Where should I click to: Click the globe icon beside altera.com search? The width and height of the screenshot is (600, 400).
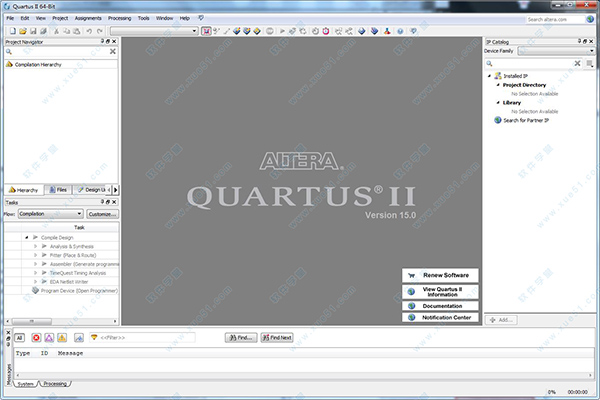[x=590, y=19]
